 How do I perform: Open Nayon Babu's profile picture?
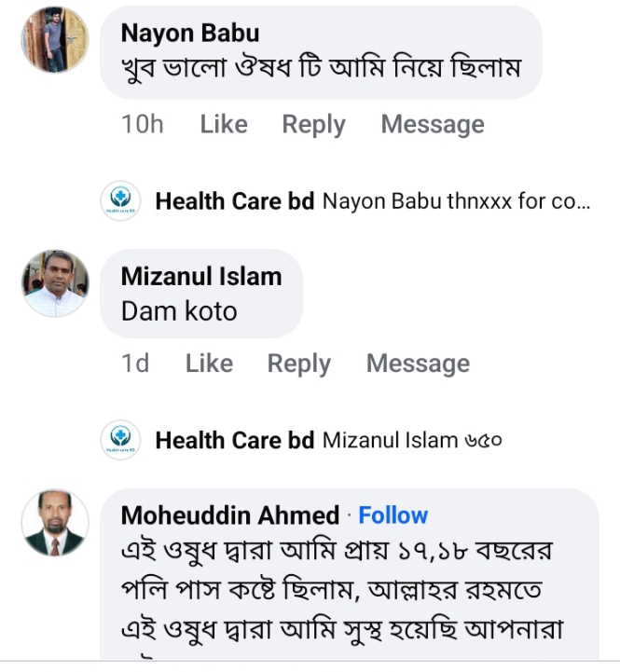[55, 41]
